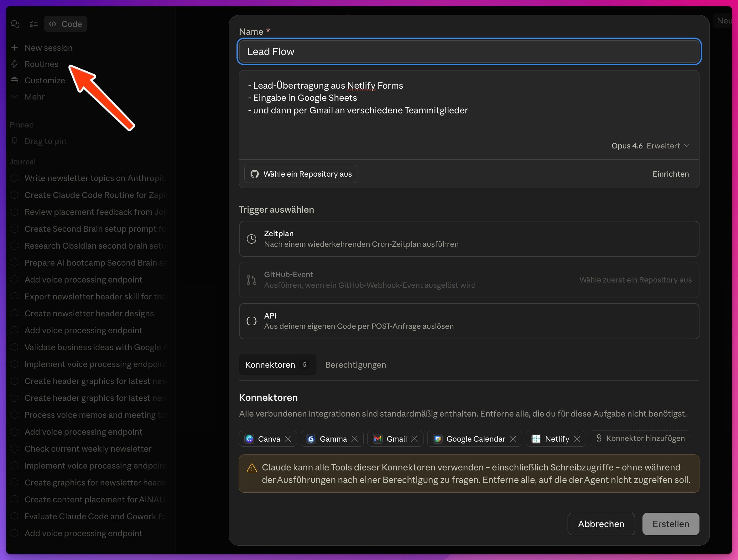Image resolution: width=738 pixels, height=560 pixels.
Task: Click the Name input field
Action: pyautogui.click(x=469, y=52)
